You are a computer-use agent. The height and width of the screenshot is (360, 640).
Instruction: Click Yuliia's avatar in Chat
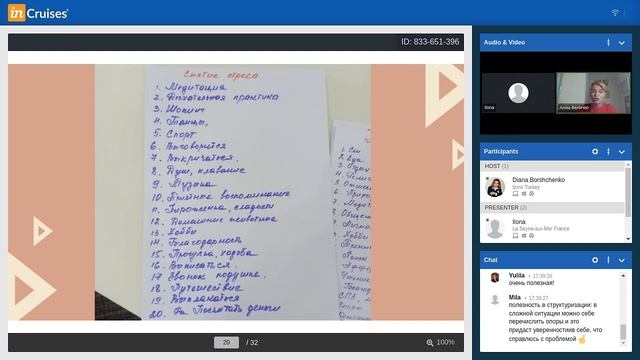(x=495, y=278)
